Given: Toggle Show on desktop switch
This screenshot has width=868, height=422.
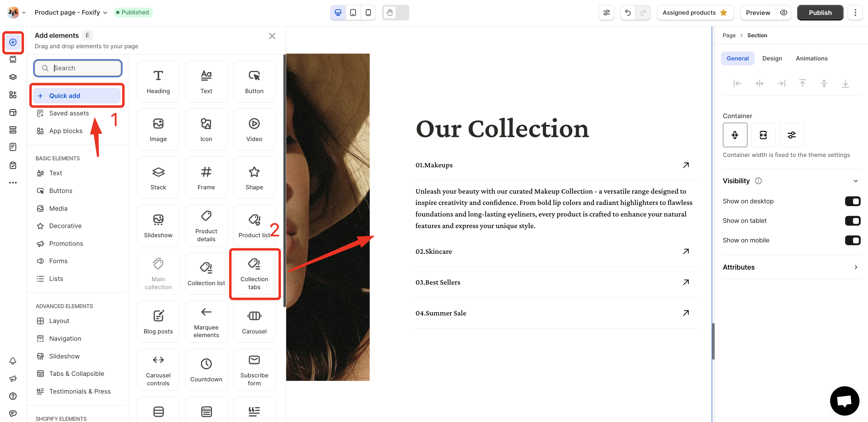Looking at the screenshot, I should [852, 201].
